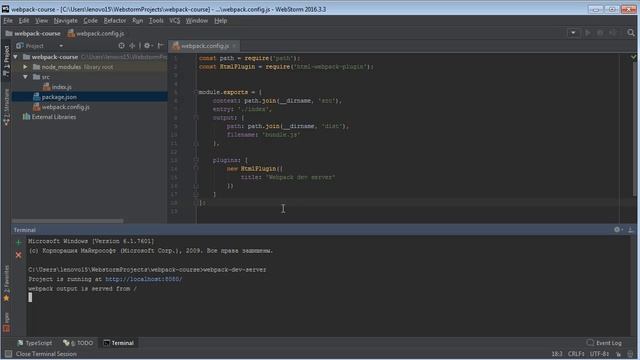
Task: Select index.js in project tree
Action: pos(57,87)
